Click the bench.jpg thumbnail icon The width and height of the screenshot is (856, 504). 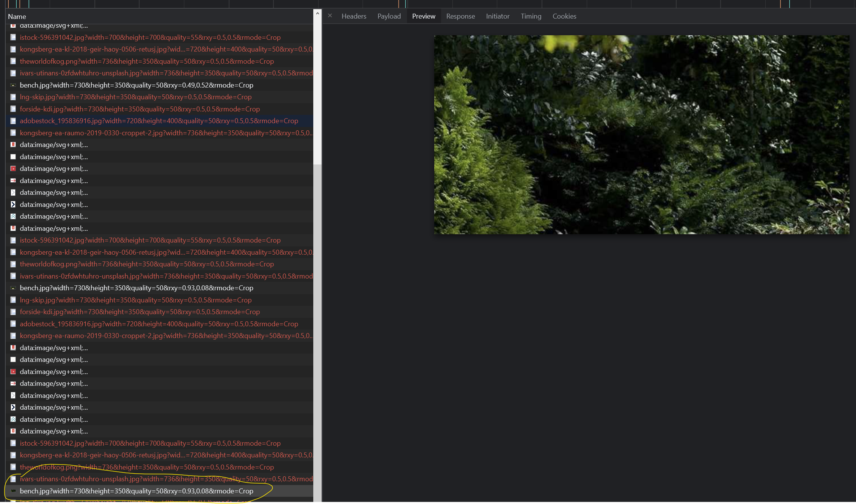click(13, 85)
